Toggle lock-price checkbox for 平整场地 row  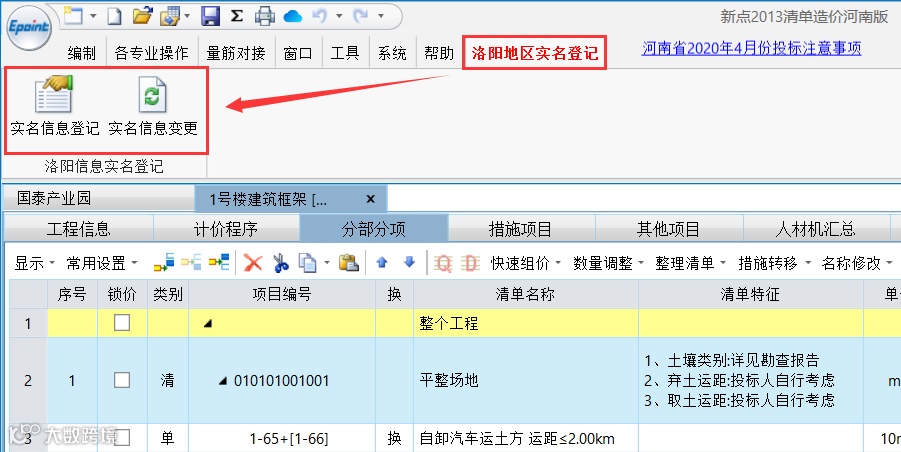(122, 380)
